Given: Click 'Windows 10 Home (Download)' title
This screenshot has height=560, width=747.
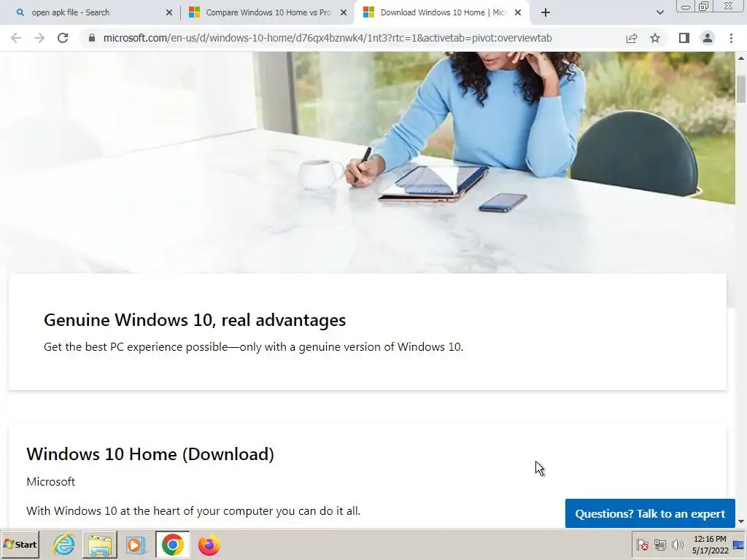Looking at the screenshot, I should tap(150, 454).
